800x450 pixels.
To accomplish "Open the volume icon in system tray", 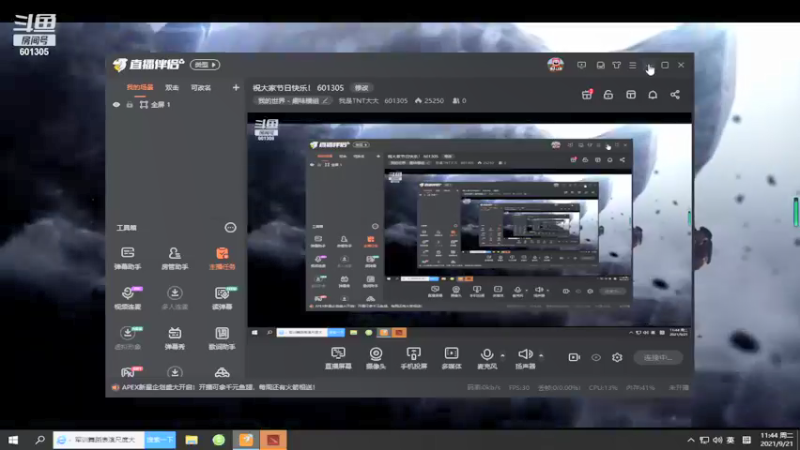I will tap(717, 440).
